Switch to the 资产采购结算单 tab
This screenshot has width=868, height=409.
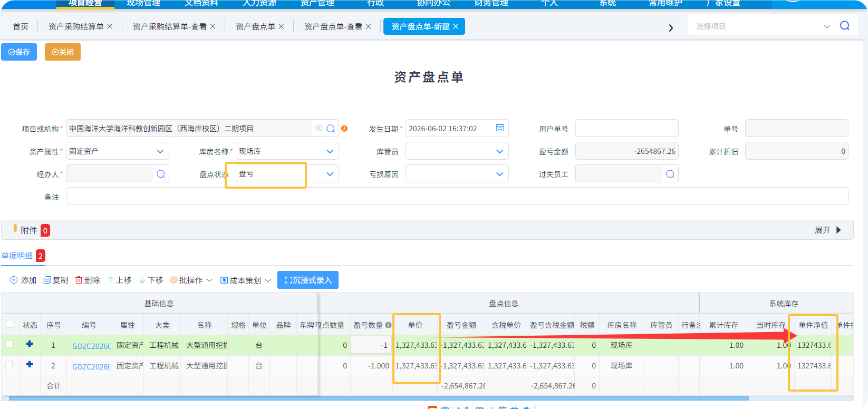coord(76,26)
